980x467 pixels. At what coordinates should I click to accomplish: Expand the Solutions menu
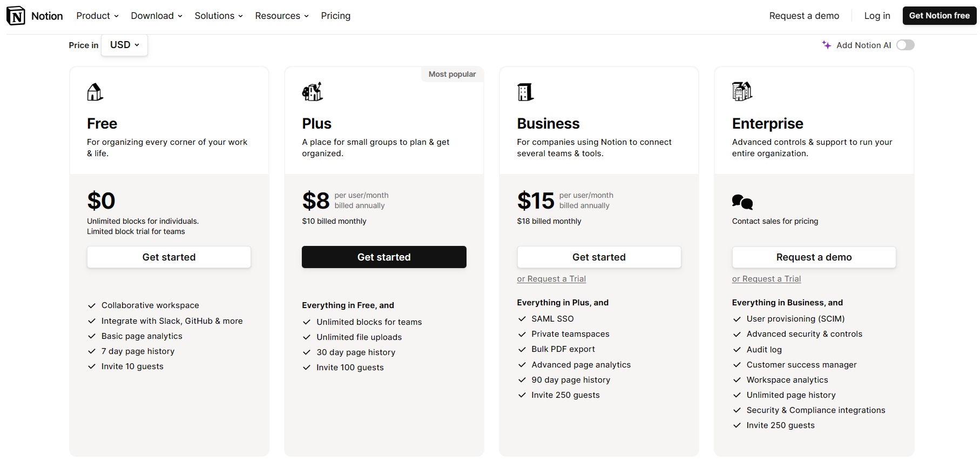(x=219, y=16)
